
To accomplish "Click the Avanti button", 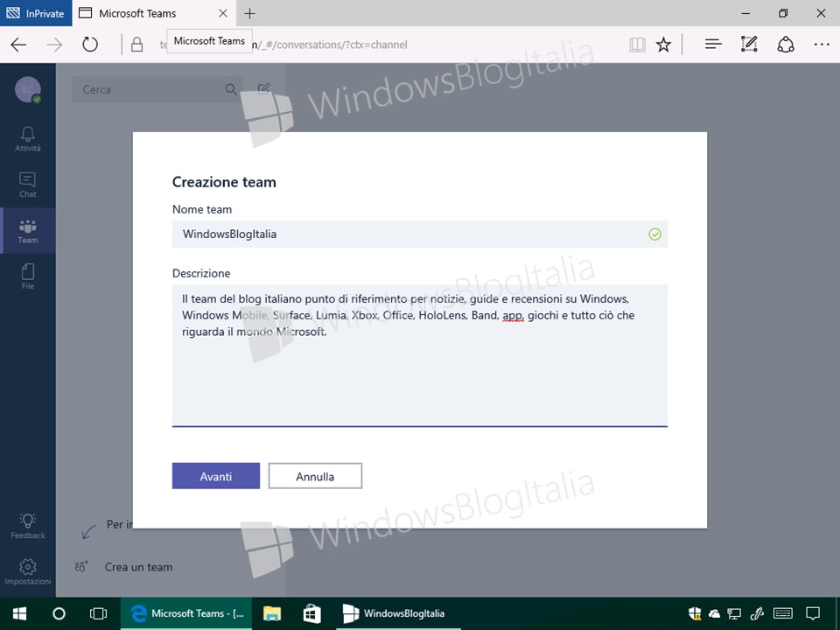I will point(216,476).
